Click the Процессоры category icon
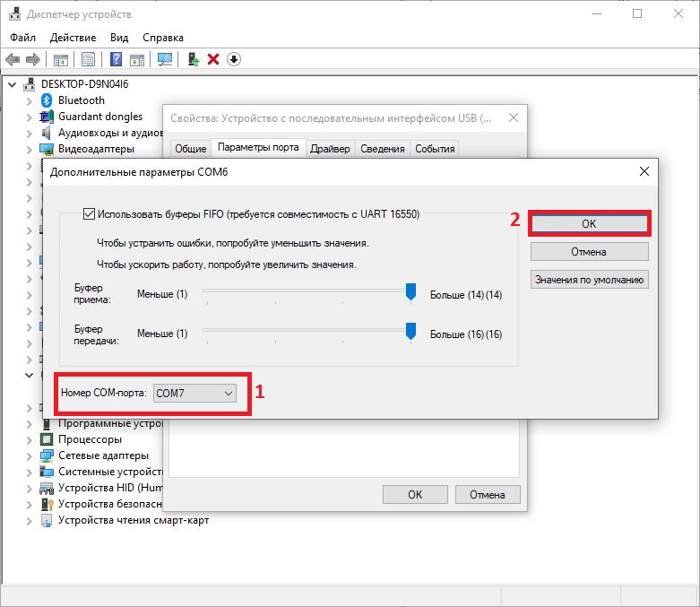 pos(47,439)
